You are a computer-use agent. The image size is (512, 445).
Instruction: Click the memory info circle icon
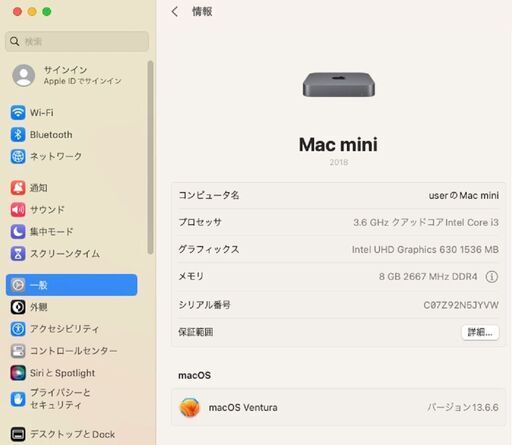[x=491, y=276]
